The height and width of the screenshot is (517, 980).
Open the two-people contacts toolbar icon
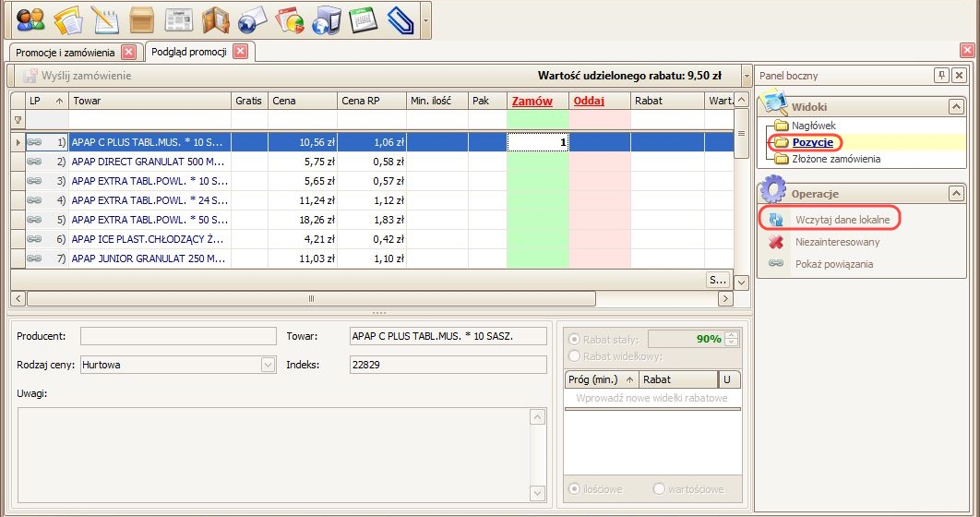(x=30, y=19)
